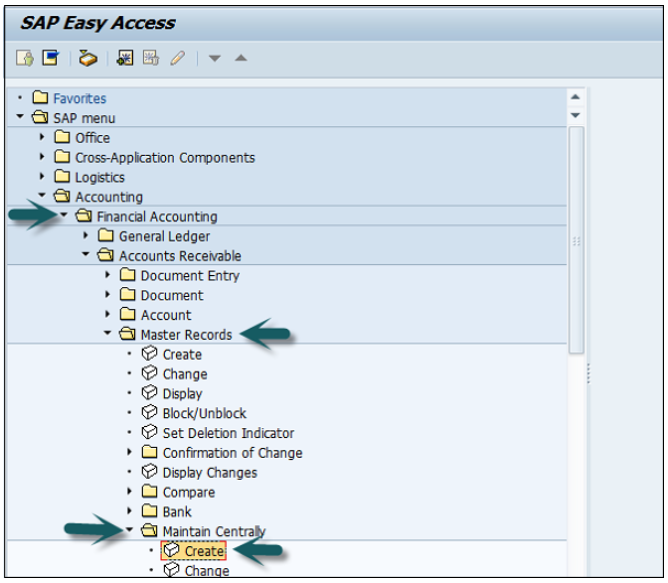
Task: Click the SAP menu toolbar icon
Action: pos(51,58)
